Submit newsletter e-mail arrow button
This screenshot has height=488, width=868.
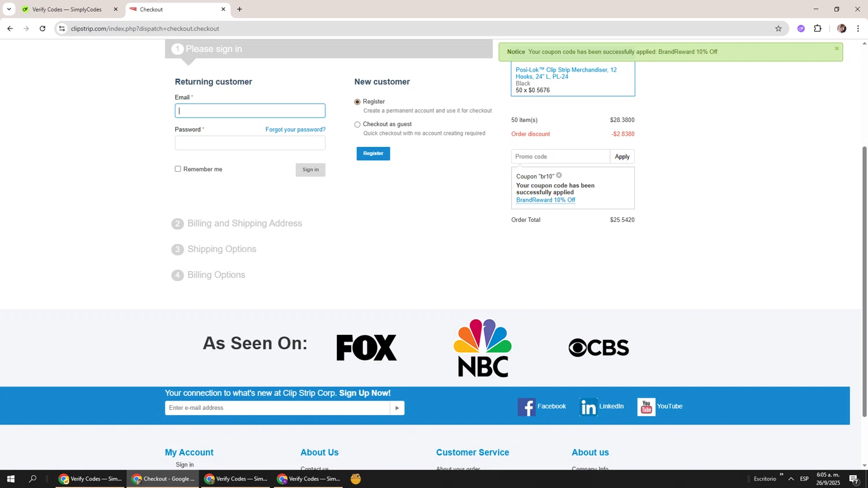pyautogui.click(x=397, y=408)
